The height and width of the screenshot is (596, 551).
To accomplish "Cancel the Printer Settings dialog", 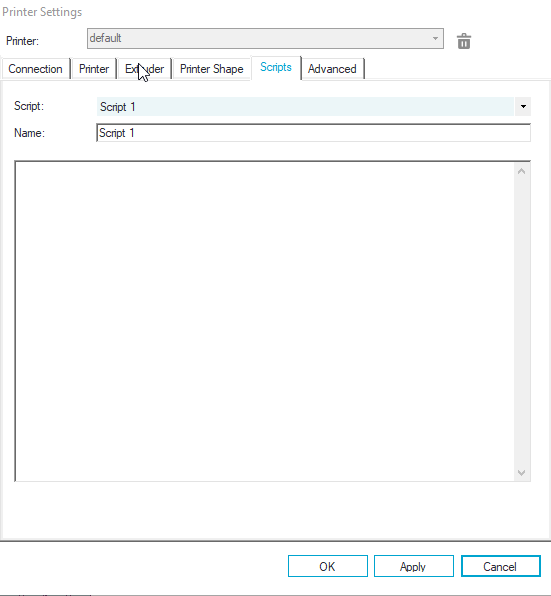I will click(500, 566).
